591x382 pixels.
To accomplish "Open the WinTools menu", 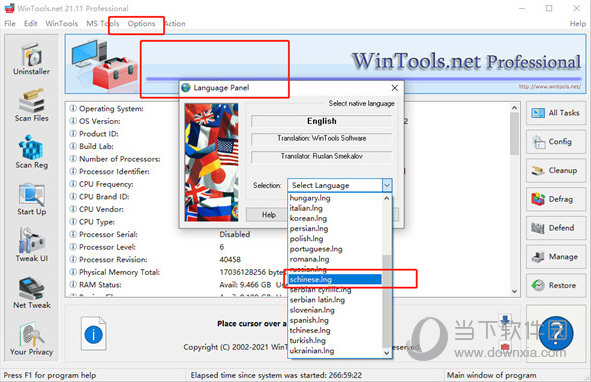I will coord(61,23).
